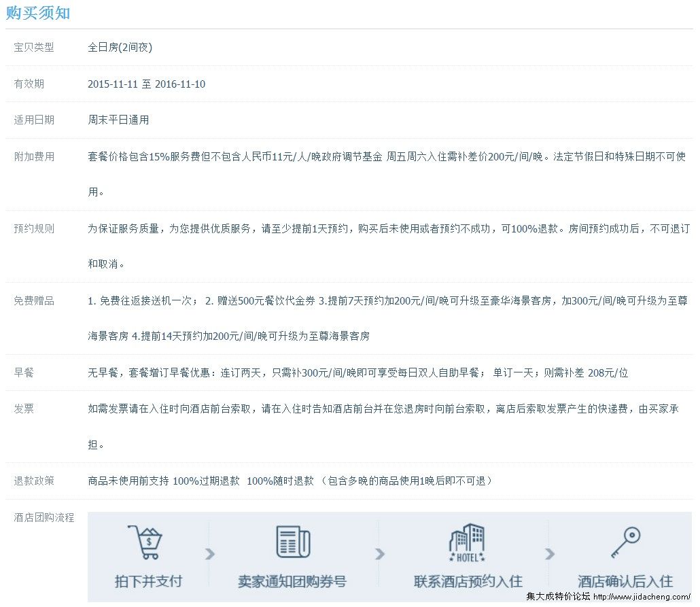The image size is (700, 607).
Task: Click arrow before 酒店确认后入住 step
Action: tap(549, 554)
